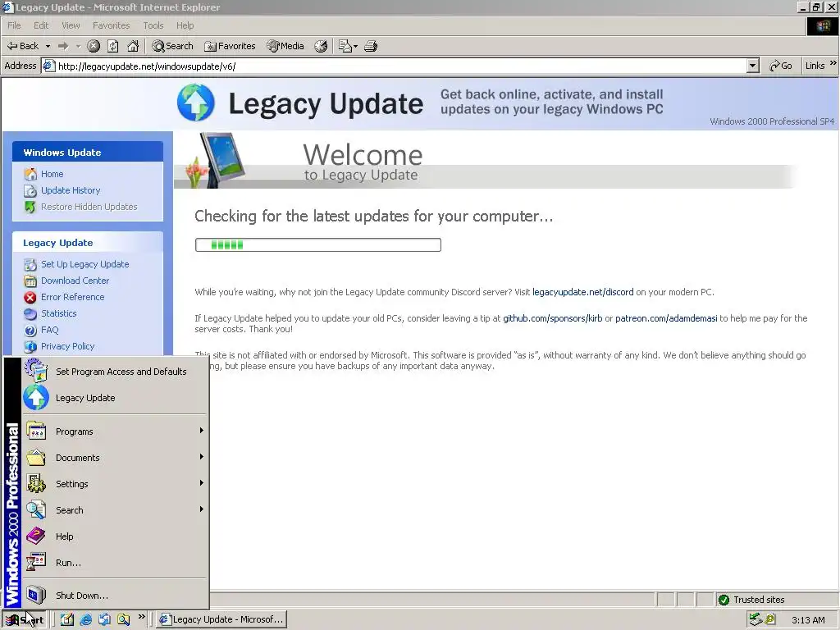
Task: Open Update History in sidebar
Action: (x=71, y=190)
